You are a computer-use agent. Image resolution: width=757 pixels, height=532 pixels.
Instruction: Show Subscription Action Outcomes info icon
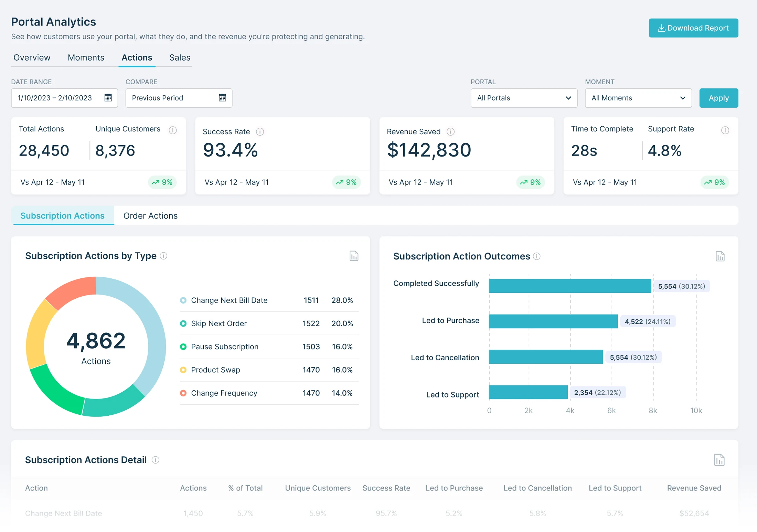pyautogui.click(x=537, y=256)
